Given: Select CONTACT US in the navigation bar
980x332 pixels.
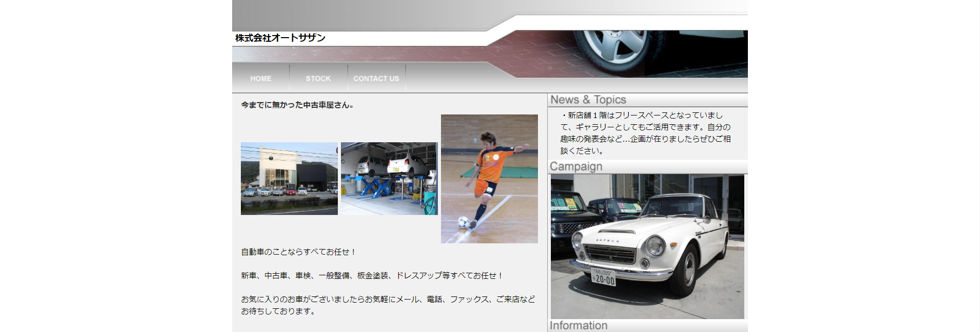Looking at the screenshot, I should [x=376, y=78].
